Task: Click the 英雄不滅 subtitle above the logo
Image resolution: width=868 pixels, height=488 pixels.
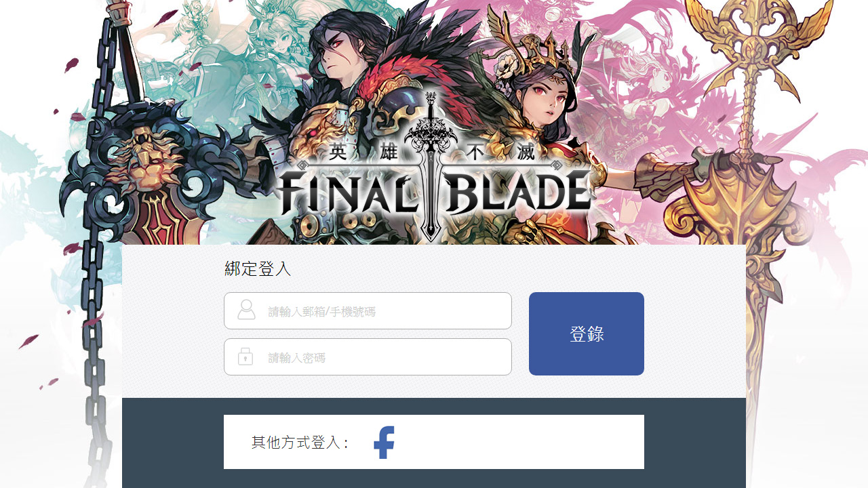Action: (432, 152)
